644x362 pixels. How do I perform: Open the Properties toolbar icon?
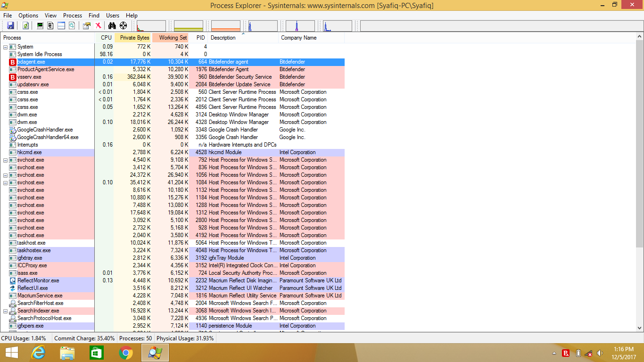click(87, 26)
